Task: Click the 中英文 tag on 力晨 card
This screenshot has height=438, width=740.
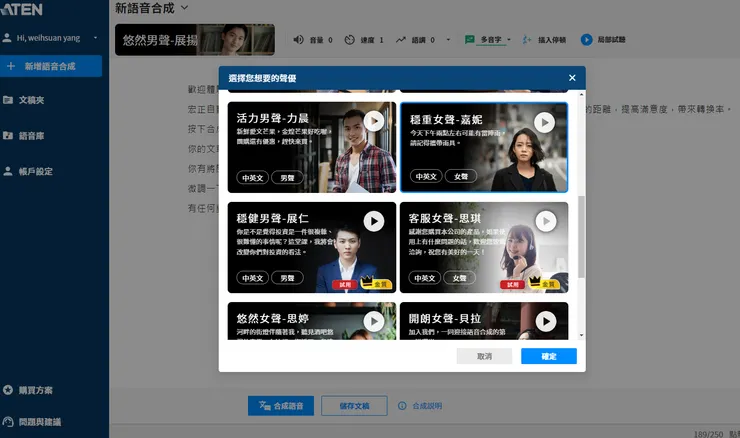Action: tap(252, 178)
